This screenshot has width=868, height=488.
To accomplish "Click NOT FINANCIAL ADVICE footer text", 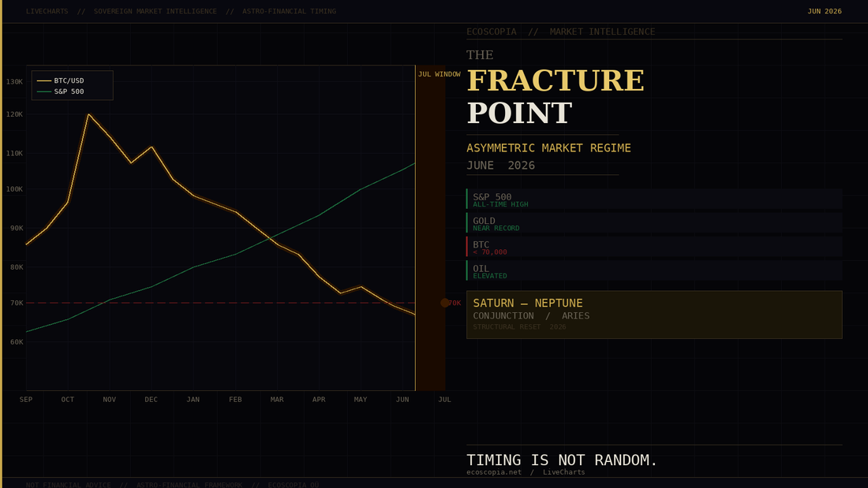I will 69,485.
